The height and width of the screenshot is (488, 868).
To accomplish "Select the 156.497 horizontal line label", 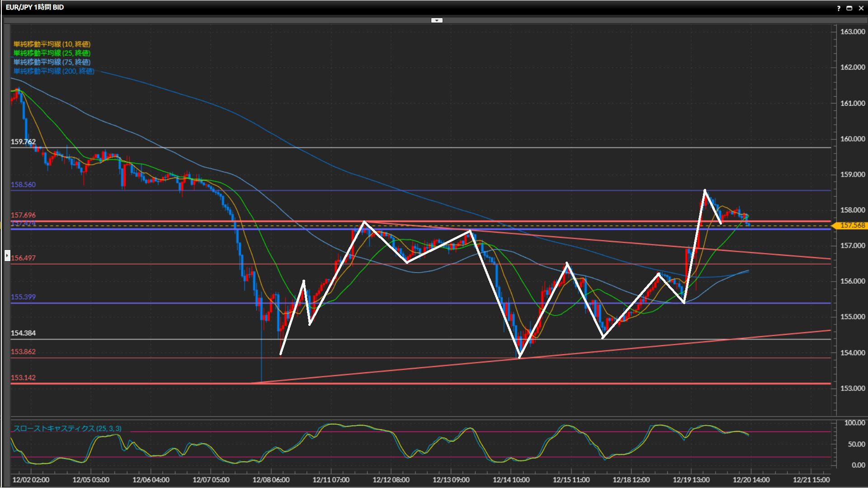I will tap(23, 258).
